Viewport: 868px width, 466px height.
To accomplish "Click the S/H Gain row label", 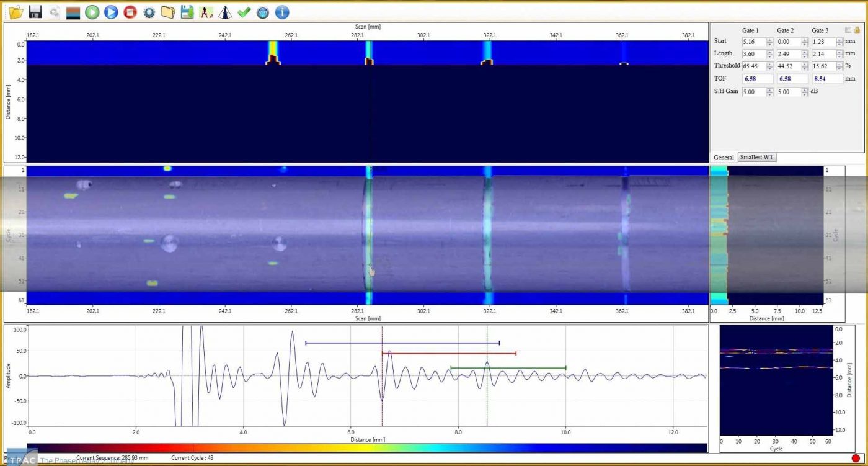I will click(726, 91).
